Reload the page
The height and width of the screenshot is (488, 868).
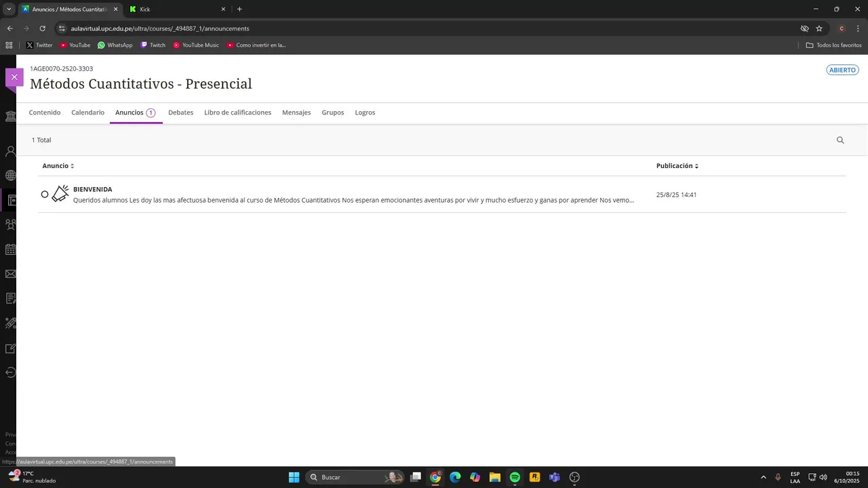42,28
